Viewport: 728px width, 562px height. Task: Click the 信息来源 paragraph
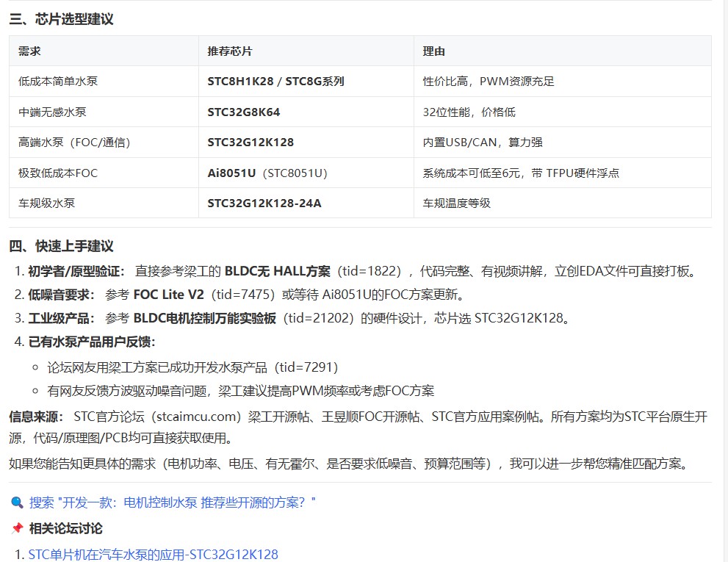click(x=358, y=427)
